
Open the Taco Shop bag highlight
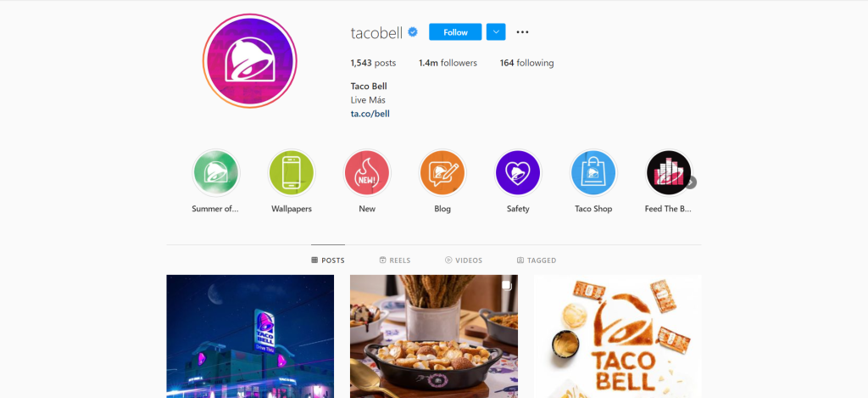[x=593, y=172]
